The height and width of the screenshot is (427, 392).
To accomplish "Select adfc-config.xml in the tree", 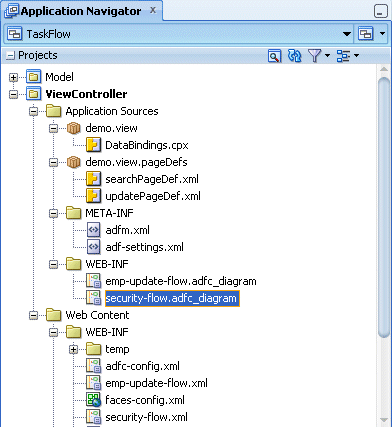I will (x=142, y=366).
